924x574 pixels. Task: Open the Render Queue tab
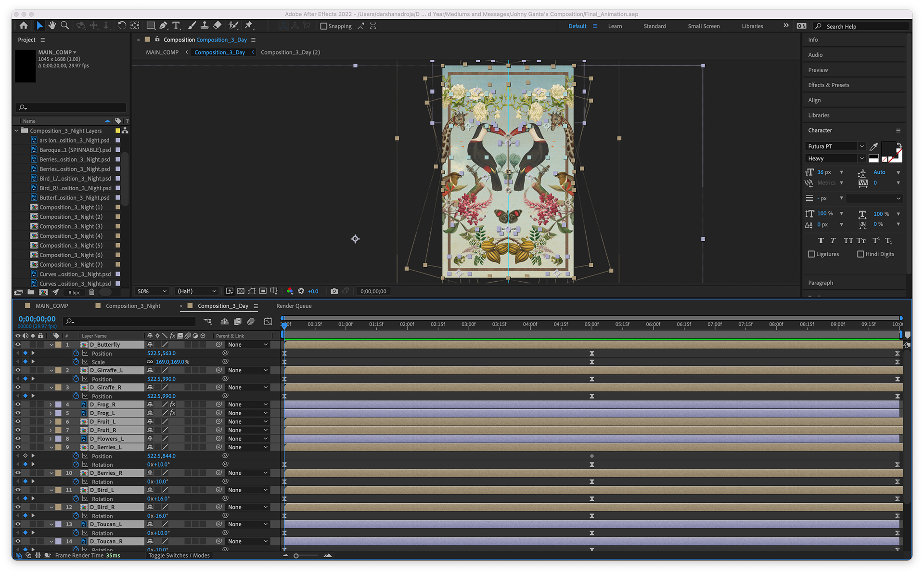pyautogui.click(x=294, y=306)
